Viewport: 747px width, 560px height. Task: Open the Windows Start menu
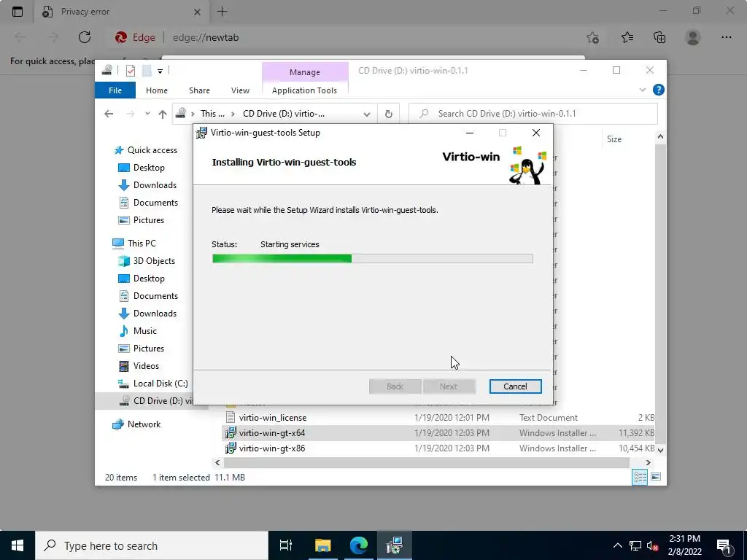tap(18, 545)
